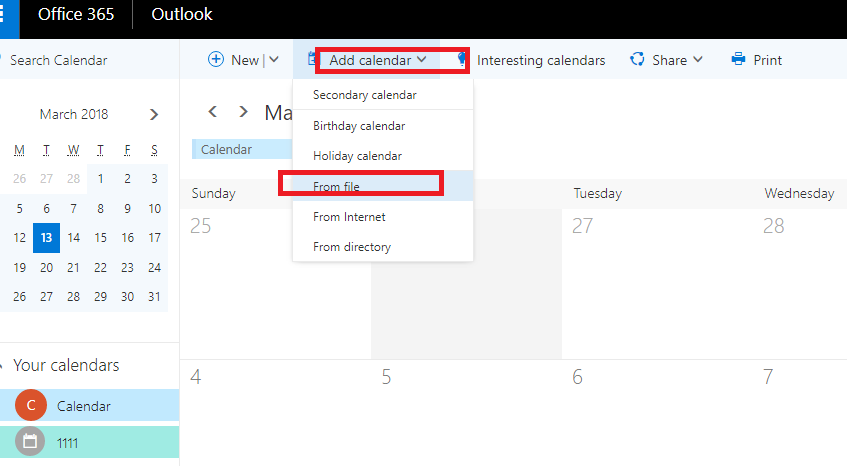
Task: Click the New event plus icon
Action: [x=216, y=59]
